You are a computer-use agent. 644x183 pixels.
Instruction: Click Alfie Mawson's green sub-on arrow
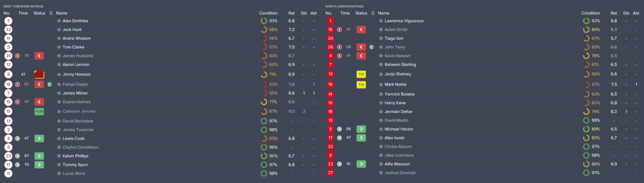tap(361, 164)
